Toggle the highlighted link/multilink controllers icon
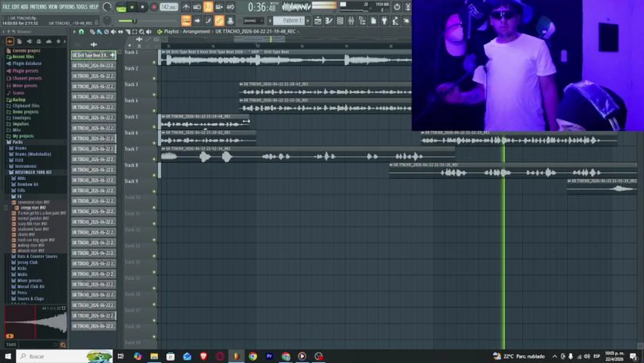644x363 pixels. click(x=219, y=21)
